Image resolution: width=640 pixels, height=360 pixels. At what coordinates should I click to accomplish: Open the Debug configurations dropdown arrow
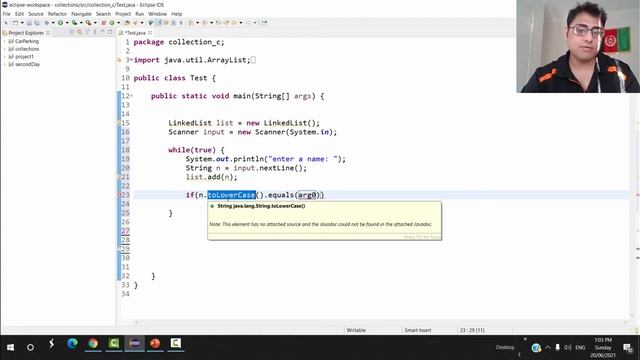pyautogui.click(x=53, y=23)
